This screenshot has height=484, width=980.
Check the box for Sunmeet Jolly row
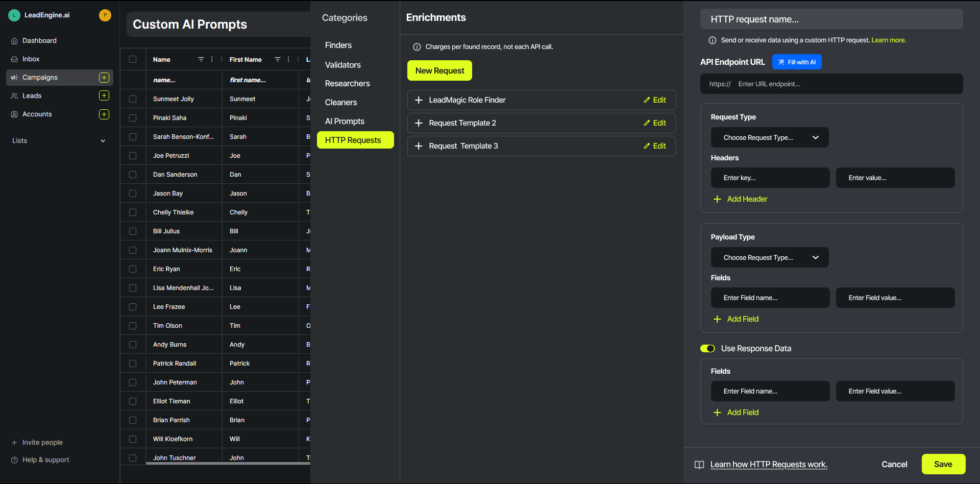pos(133,99)
